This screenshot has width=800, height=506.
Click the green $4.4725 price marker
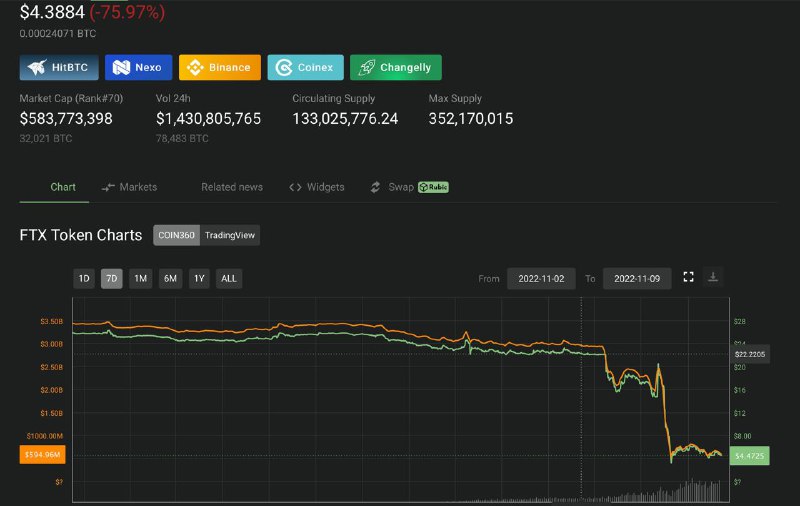(x=749, y=456)
